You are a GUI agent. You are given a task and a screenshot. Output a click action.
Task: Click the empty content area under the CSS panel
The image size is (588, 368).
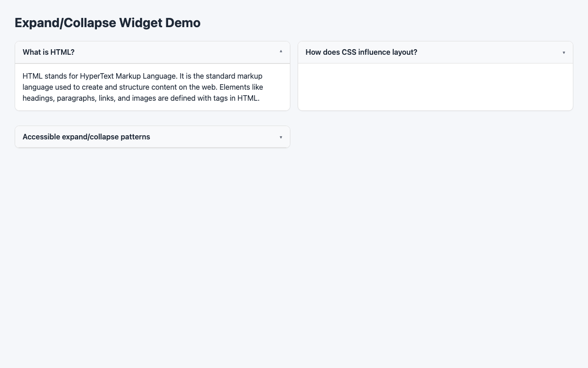435,86
